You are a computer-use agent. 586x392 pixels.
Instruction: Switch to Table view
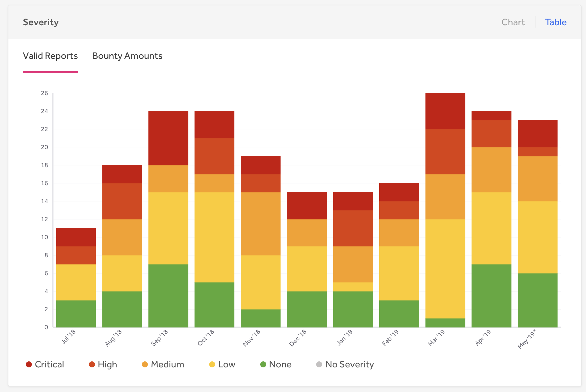[x=556, y=22]
